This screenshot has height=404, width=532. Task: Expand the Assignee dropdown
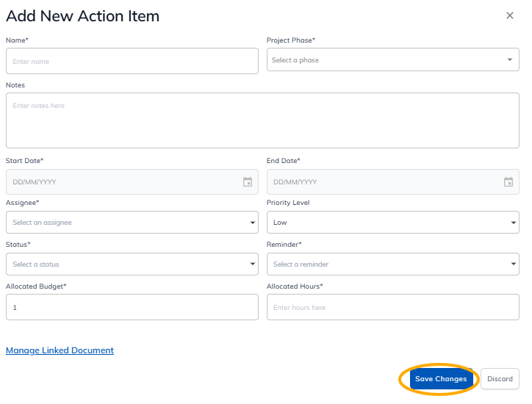pos(253,223)
